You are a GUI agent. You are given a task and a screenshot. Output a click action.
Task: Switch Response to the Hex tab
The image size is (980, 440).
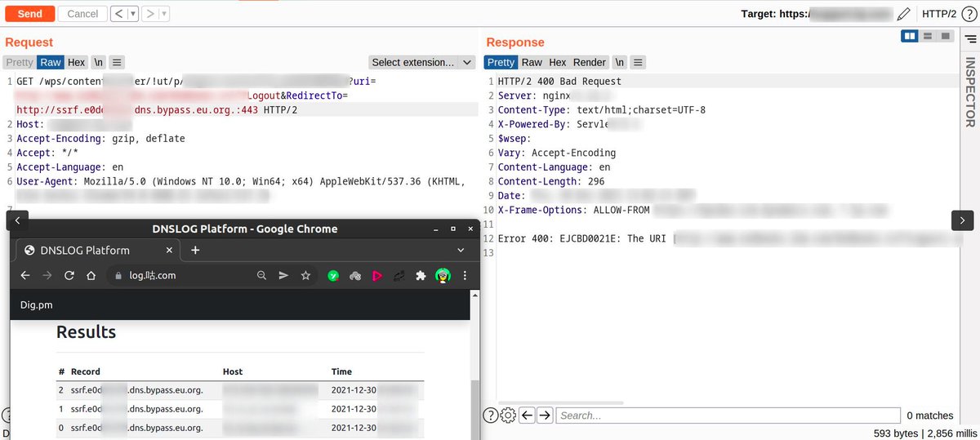(x=558, y=62)
